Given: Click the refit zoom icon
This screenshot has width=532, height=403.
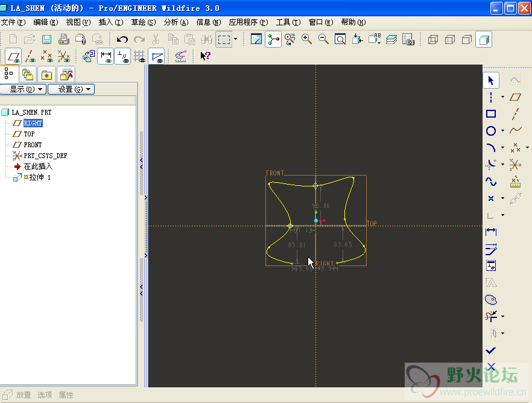Looking at the screenshot, I should [340, 40].
